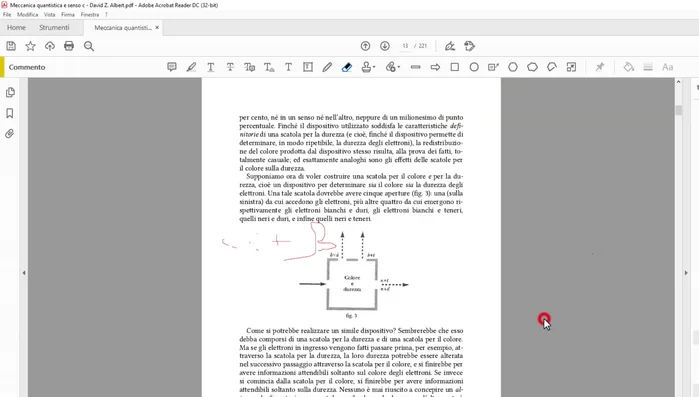
Task: Switch to the Home tab
Action: (x=16, y=28)
